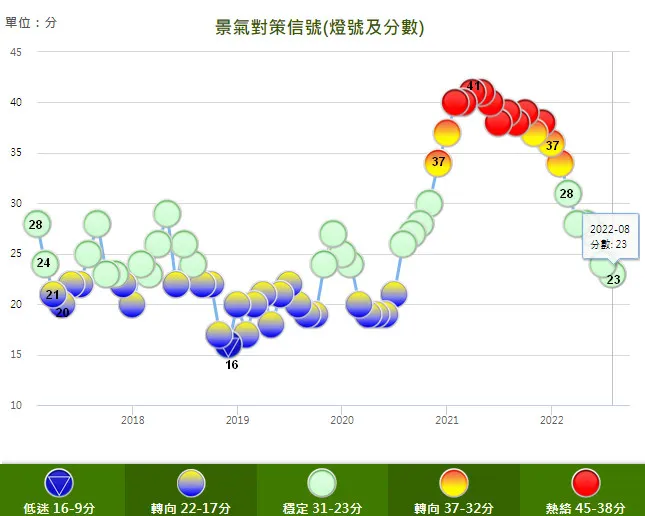
Task: Click the 2019 x-axis label
Action: pyautogui.click(x=237, y=420)
